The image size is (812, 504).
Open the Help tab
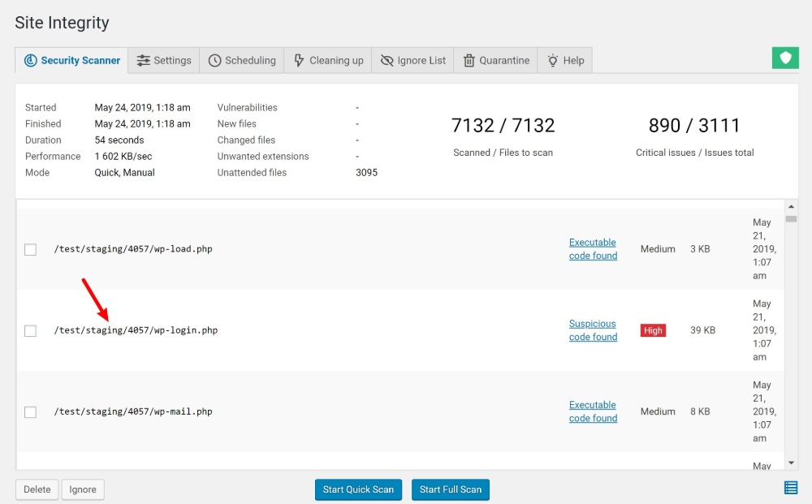565,61
